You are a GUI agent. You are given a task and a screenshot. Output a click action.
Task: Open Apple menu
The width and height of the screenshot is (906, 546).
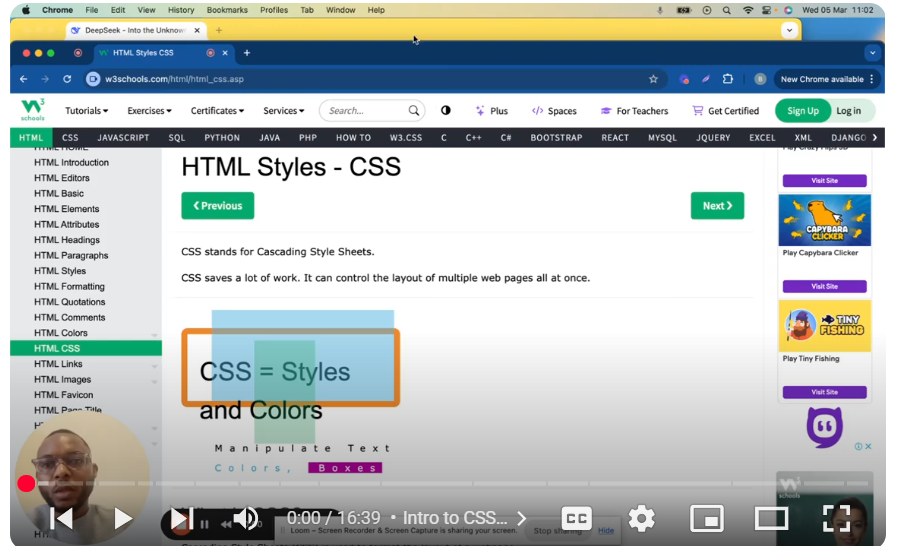[26, 10]
